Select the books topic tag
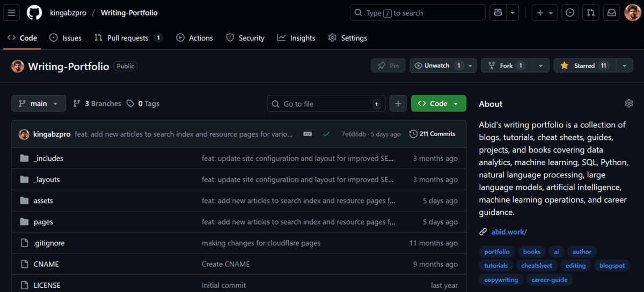 tap(532, 251)
